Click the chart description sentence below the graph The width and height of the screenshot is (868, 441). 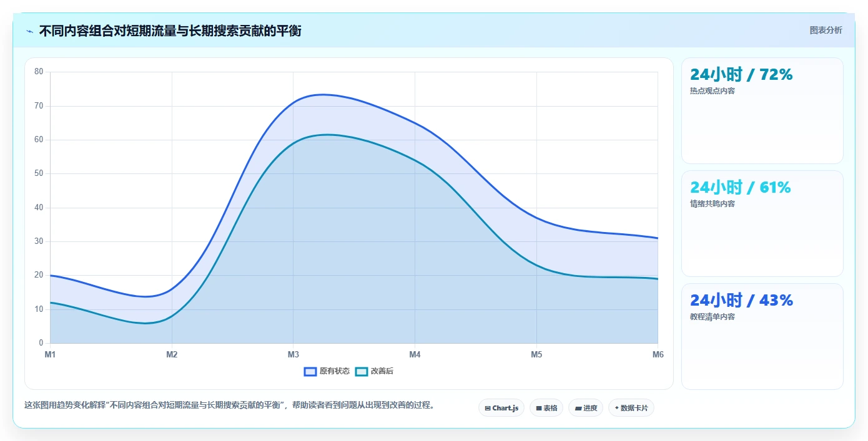click(x=229, y=405)
